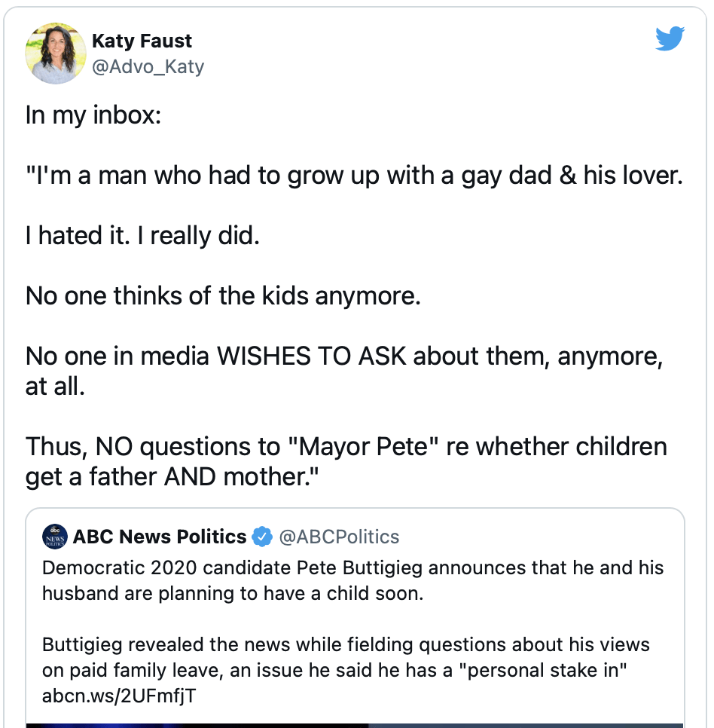The height and width of the screenshot is (728, 714).
Task: Click the "Buttigieg revealed the news" paragraph
Action: click(345, 657)
